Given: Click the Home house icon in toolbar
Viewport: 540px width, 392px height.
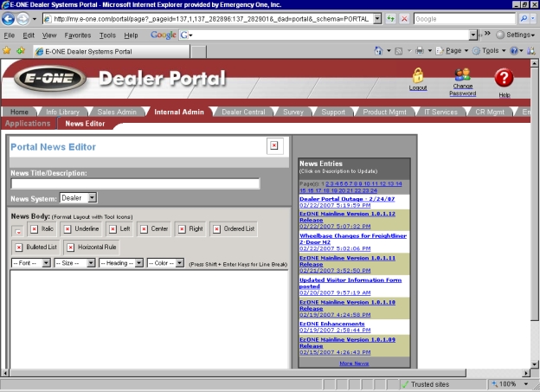Looking at the screenshot, I should [378, 51].
